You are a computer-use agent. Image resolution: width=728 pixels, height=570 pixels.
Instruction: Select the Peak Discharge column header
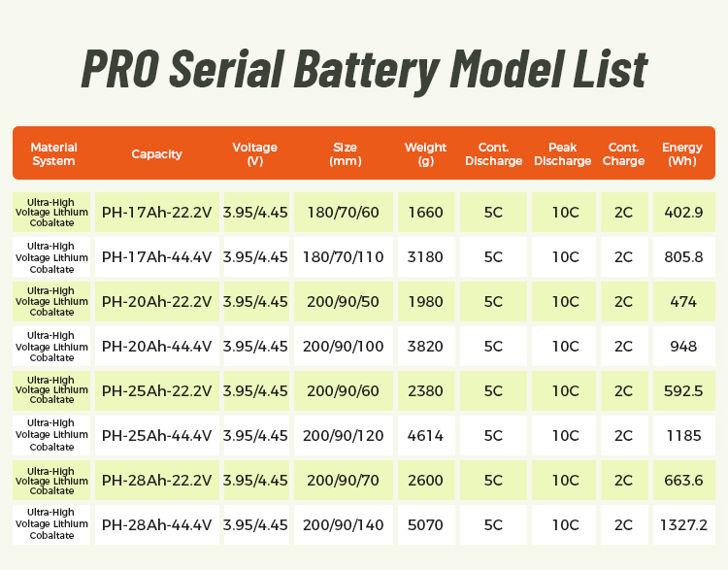click(x=563, y=153)
